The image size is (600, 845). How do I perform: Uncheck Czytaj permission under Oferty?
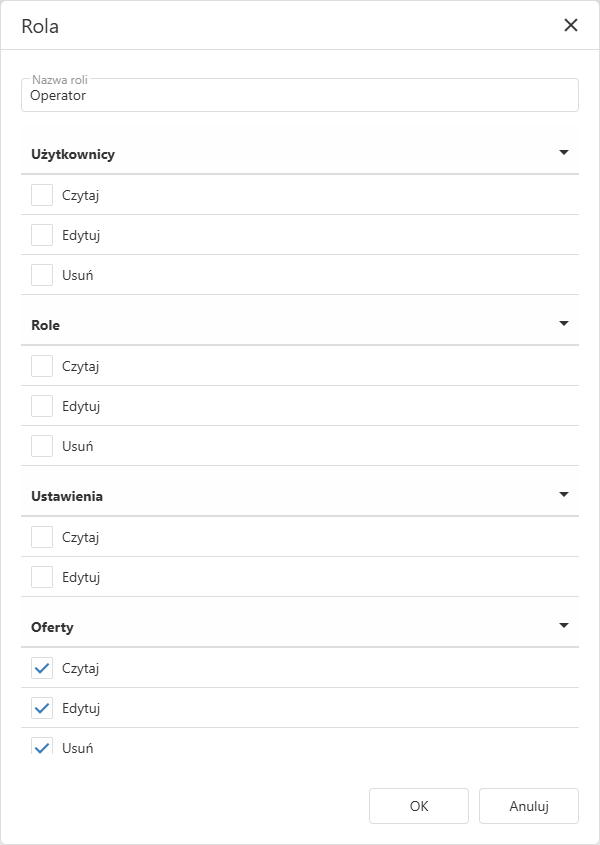click(x=42, y=668)
